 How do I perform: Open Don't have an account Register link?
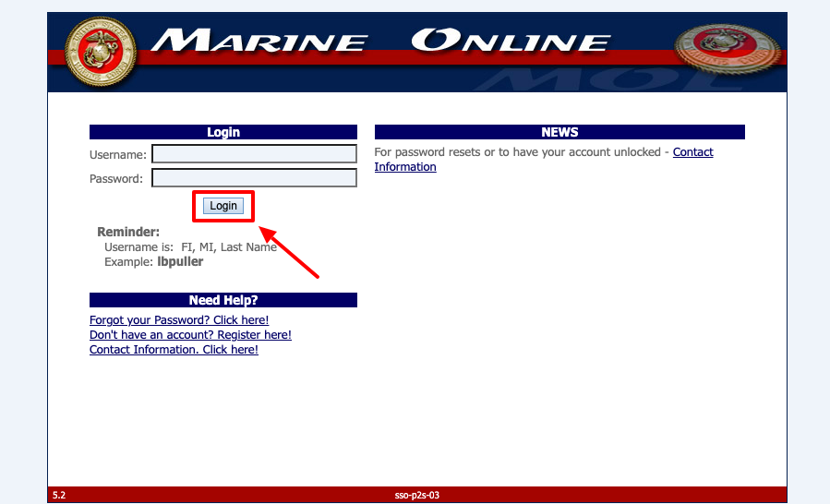(x=190, y=335)
